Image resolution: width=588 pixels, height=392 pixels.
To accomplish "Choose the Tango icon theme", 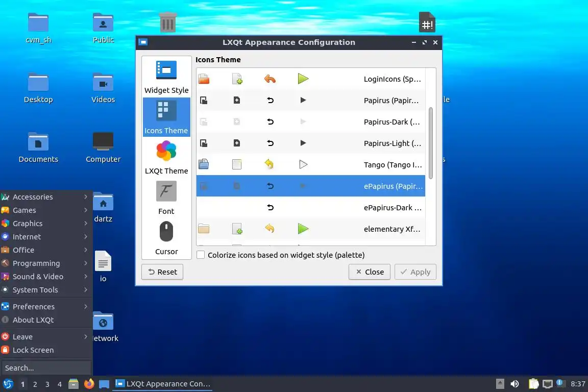I will click(x=310, y=164).
